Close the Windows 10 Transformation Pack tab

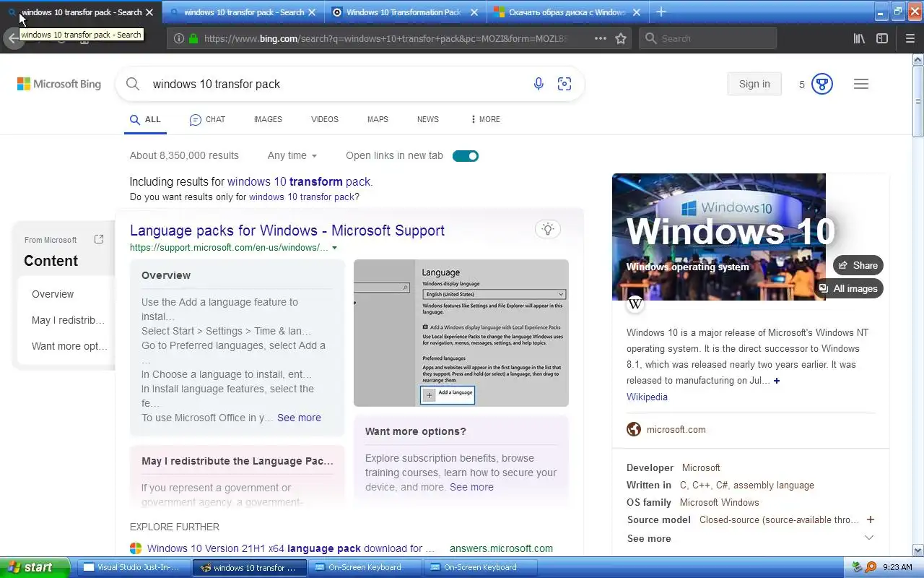point(474,12)
